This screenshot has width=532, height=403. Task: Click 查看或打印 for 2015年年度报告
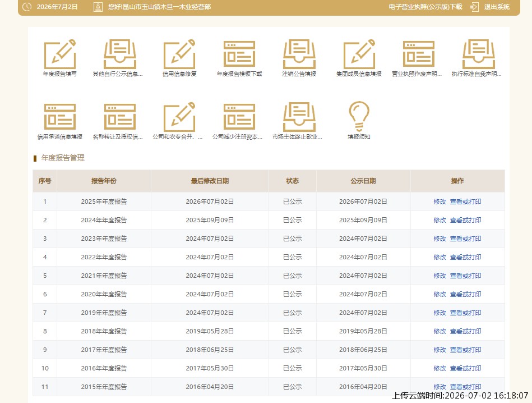[465, 387]
